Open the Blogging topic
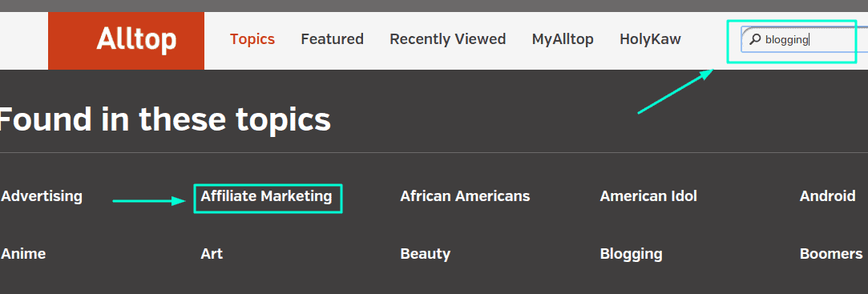Image resolution: width=868 pixels, height=294 pixels. 631,254
